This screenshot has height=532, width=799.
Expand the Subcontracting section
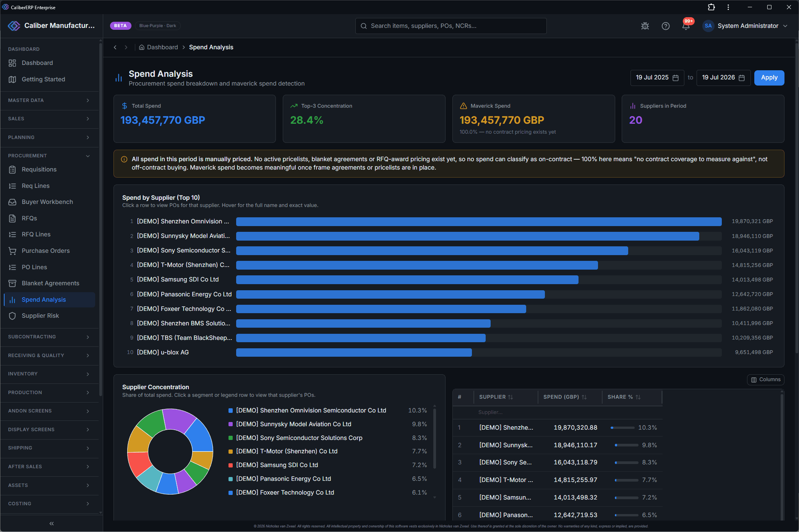(x=49, y=337)
